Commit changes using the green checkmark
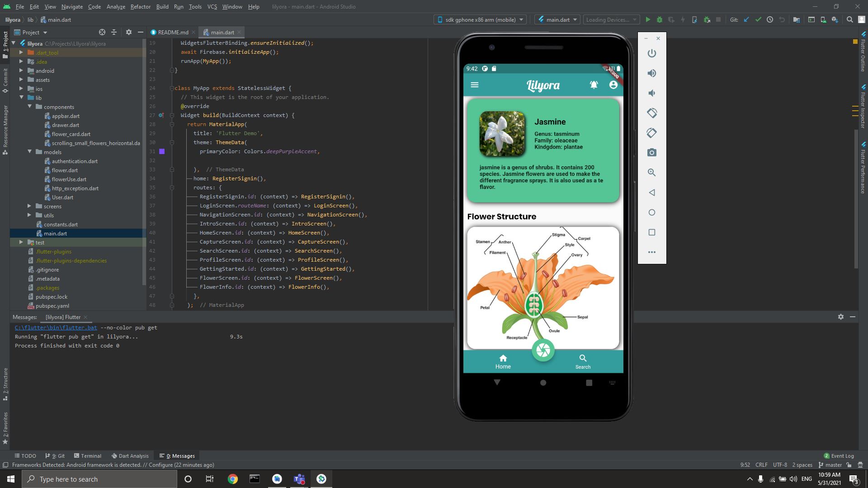 click(x=758, y=19)
